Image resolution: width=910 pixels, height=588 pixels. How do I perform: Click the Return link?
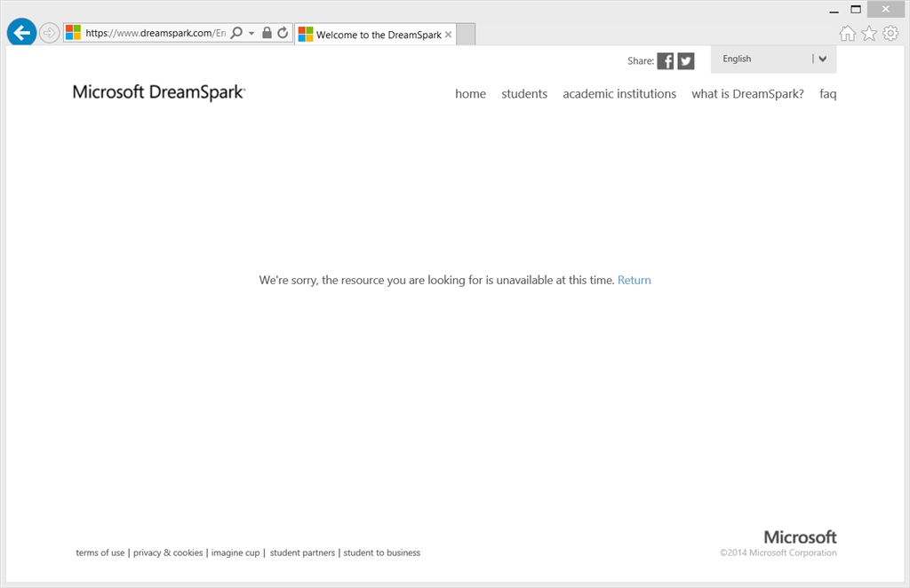tap(635, 280)
